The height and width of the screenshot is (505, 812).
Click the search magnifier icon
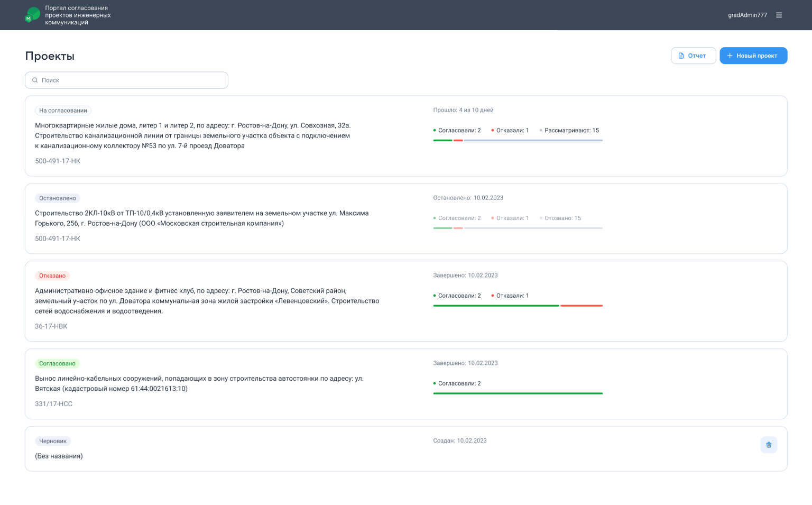pos(35,80)
